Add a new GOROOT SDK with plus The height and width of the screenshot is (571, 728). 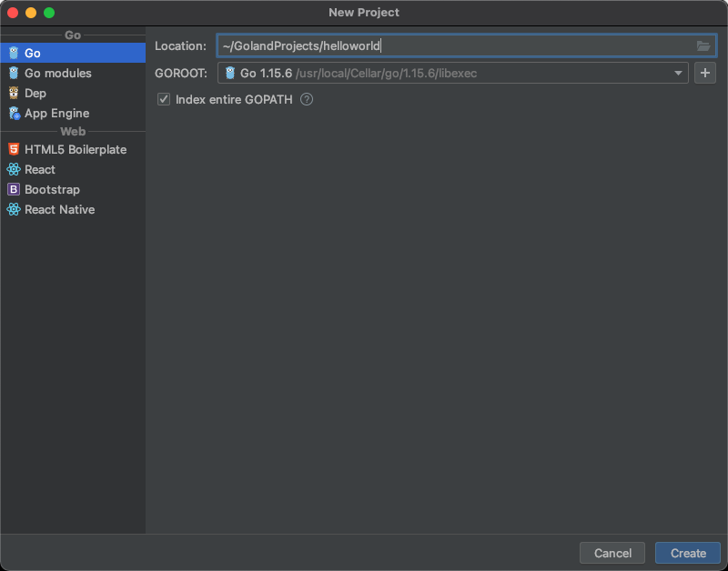coord(704,73)
